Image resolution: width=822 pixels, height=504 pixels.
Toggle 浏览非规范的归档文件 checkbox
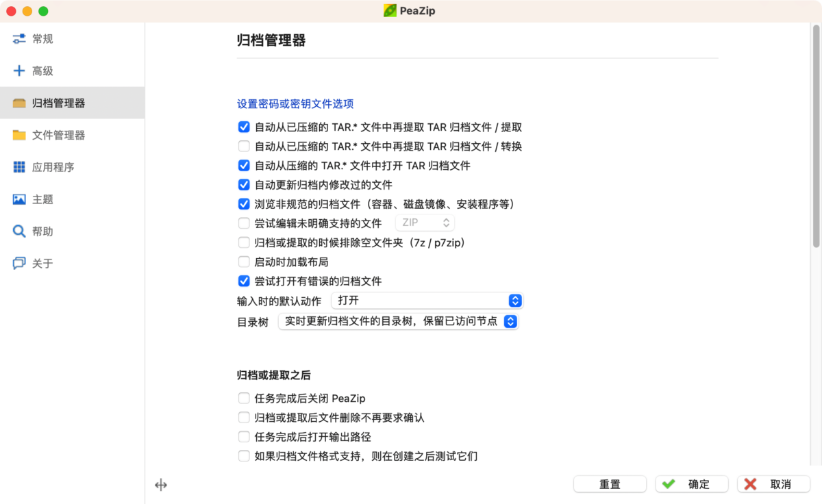pyautogui.click(x=244, y=203)
